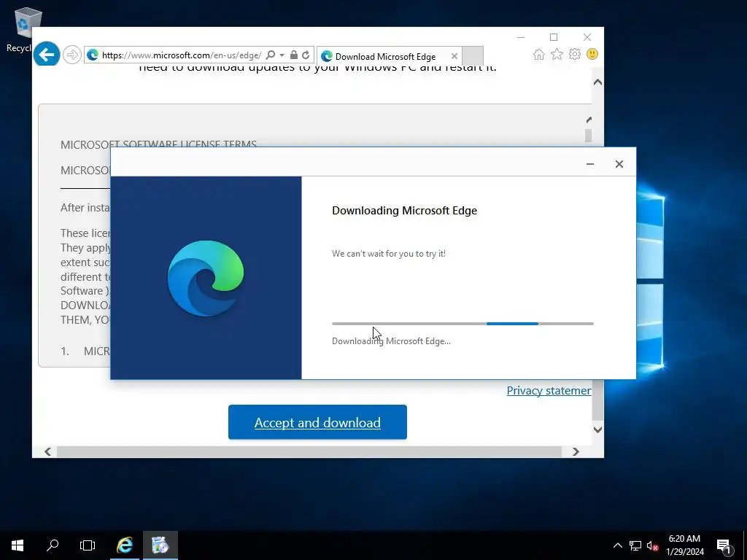Minimize the Internet Explorer window
This screenshot has height=560, width=747.
click(521, 37)
